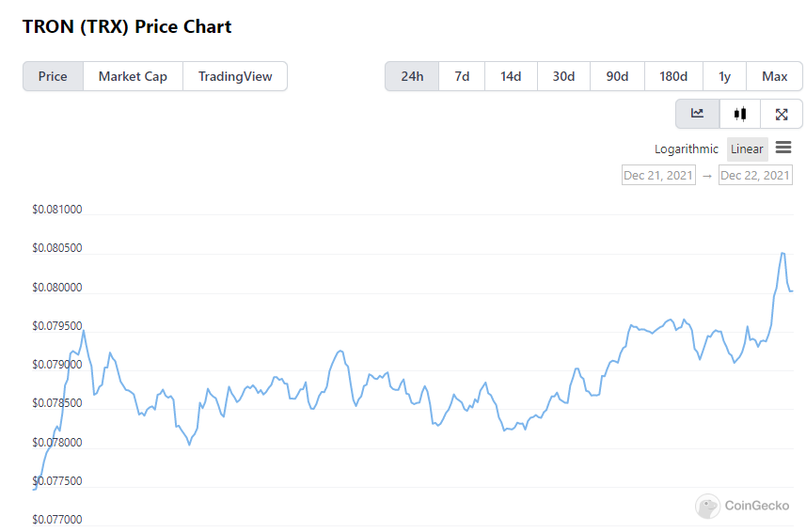The height and width of the screenshot is (532, 806).
Task: Select the 7d time range
Action: click(x=462, y=76)
